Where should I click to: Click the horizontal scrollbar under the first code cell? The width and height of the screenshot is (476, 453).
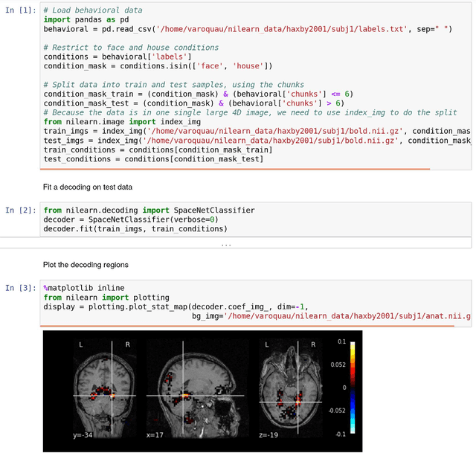[236, 169]
